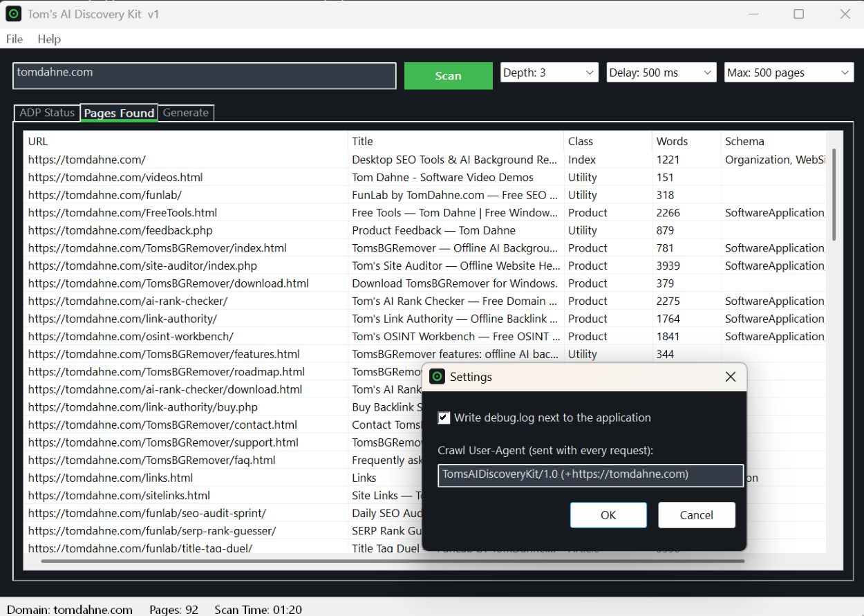Select row funlab/serp-rank-guesser/ URL

point(152,531)
